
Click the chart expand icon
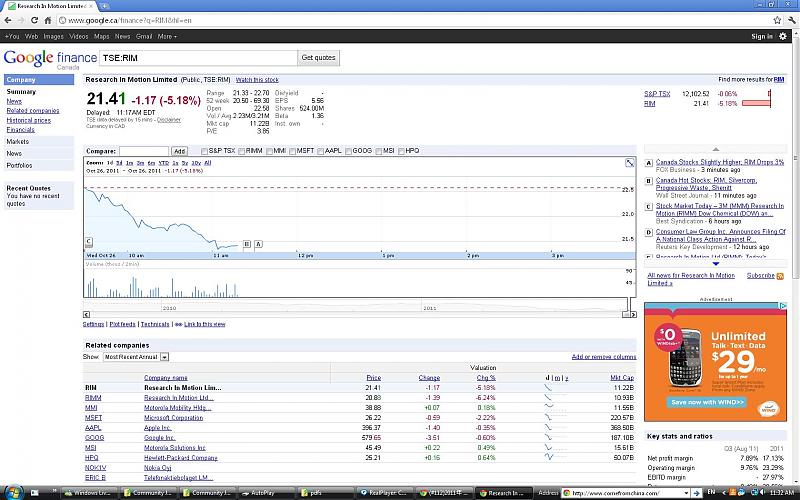coord(630,162)
